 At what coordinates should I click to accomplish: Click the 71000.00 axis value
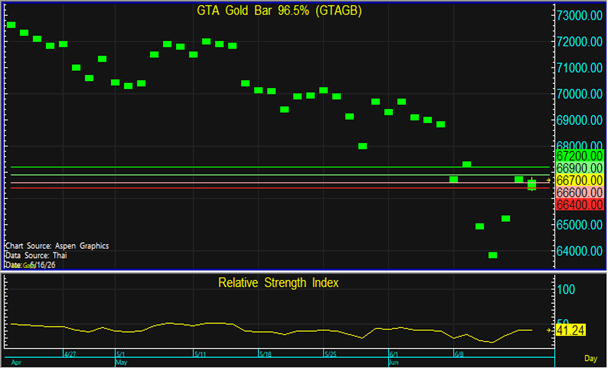coord(579,68)
